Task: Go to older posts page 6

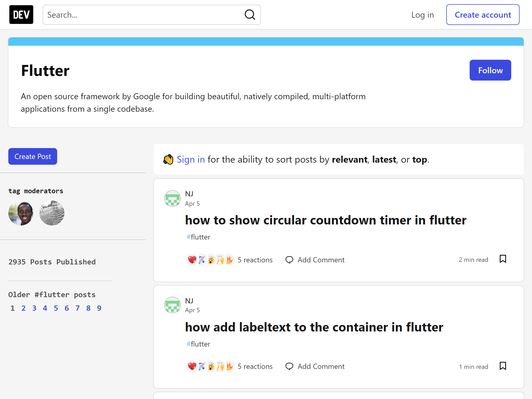Action: click(67, 308)
